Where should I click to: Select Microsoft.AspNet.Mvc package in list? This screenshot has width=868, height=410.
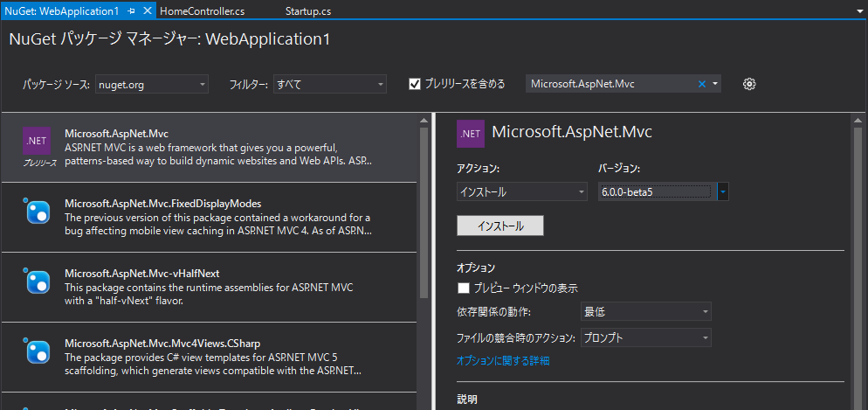[x=210, y=148]
